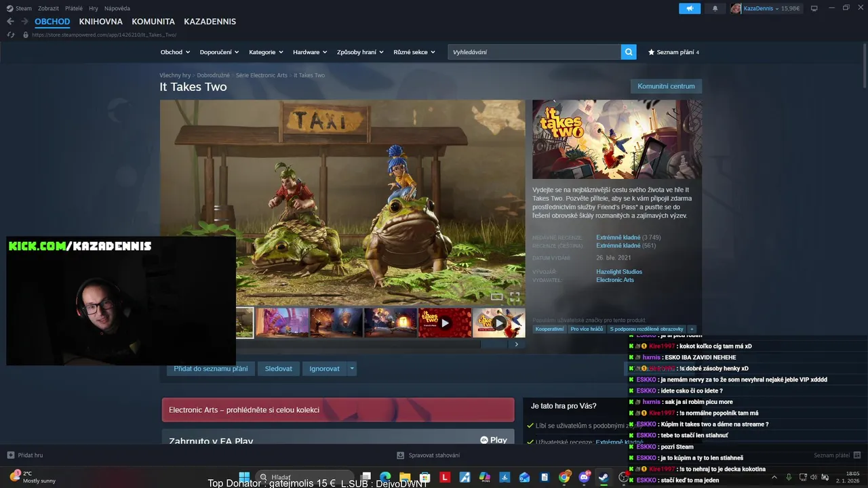Image resolution: width=868 pixels, height=488 pixels.
Task: Open the announcements megaphone button
Action: (690, 8)
